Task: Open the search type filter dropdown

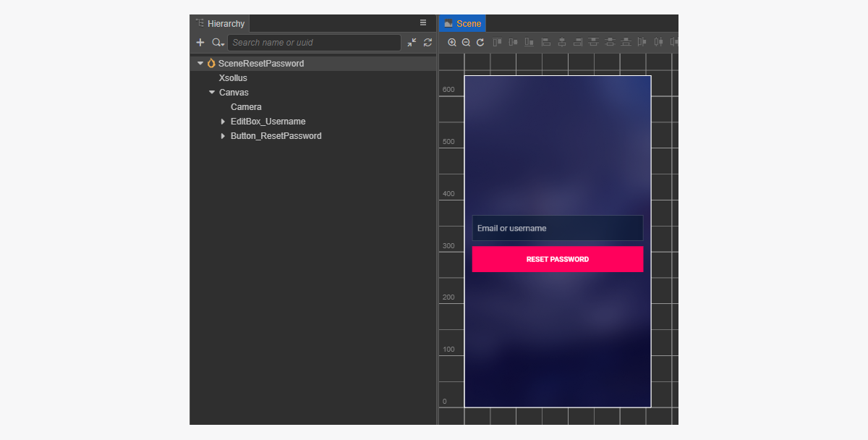Action: pyautogui.click(x=218, y=43)
